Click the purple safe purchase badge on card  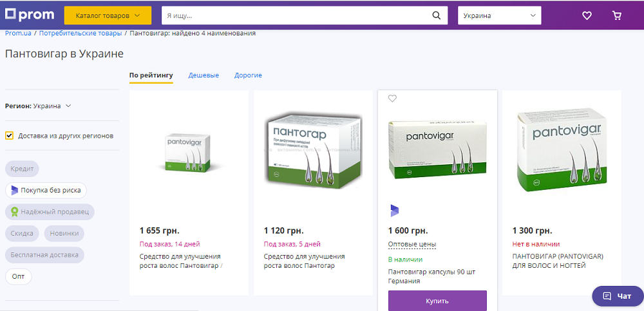point(394,211)
